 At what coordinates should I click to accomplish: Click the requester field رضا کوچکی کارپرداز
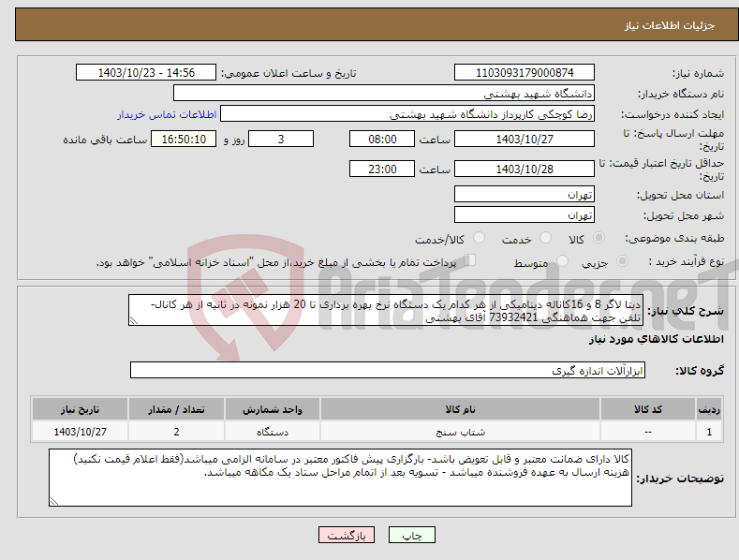407,114
